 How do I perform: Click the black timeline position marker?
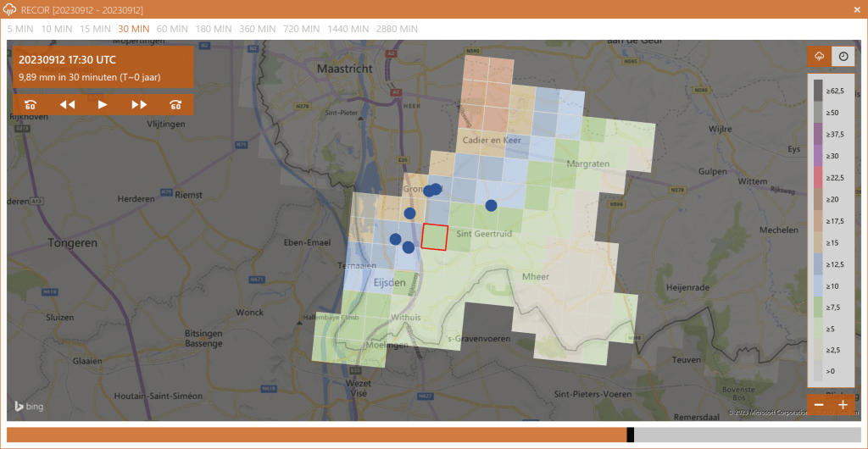630,435
